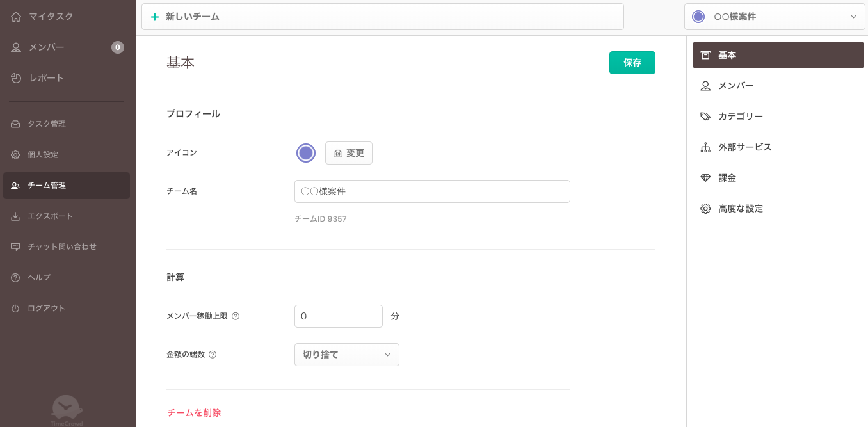The image size is (868, 427).
Task: Click the チームID 9357 text
Action: pyautogui.click(x=321, y=219)
